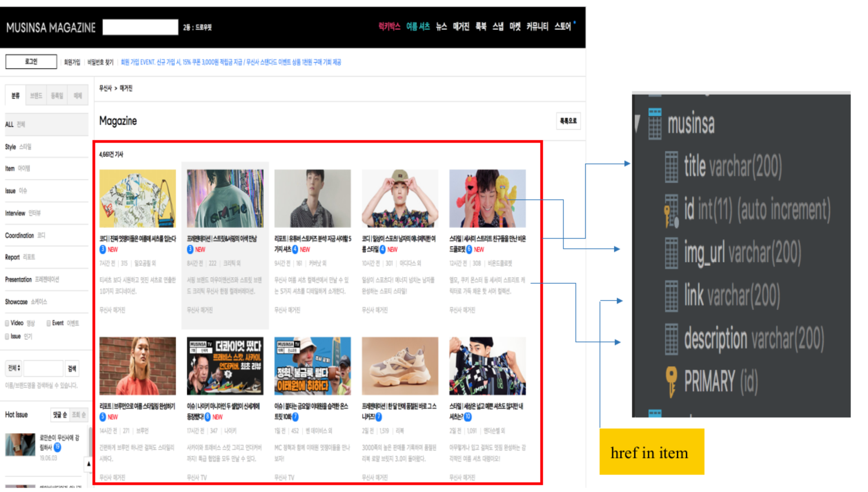Click the img_url column icon
The height and width of the screenshot is (492, 868).
[x=672, y=253]
